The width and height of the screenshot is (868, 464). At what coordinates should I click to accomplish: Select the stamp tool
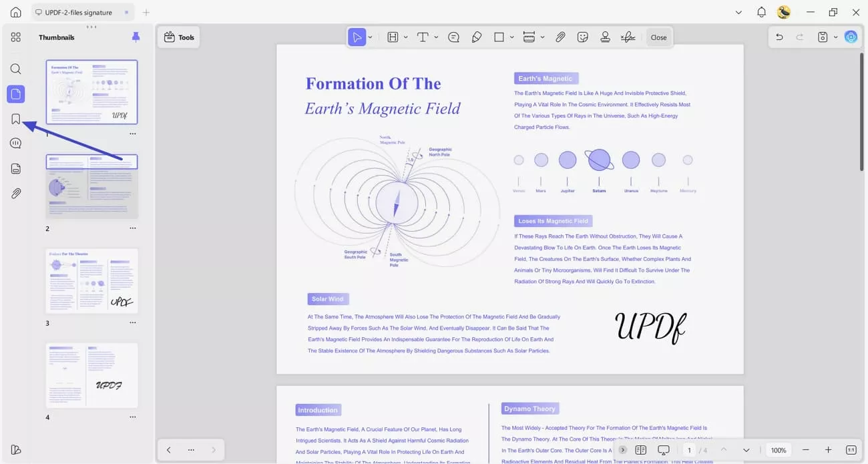(x=606, y=37)
